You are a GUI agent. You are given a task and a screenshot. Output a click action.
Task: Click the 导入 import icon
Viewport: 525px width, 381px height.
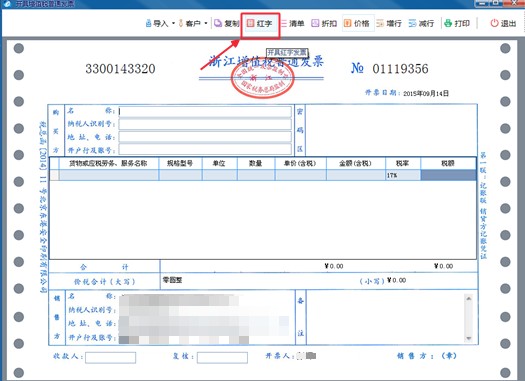[x=149, y=23]
